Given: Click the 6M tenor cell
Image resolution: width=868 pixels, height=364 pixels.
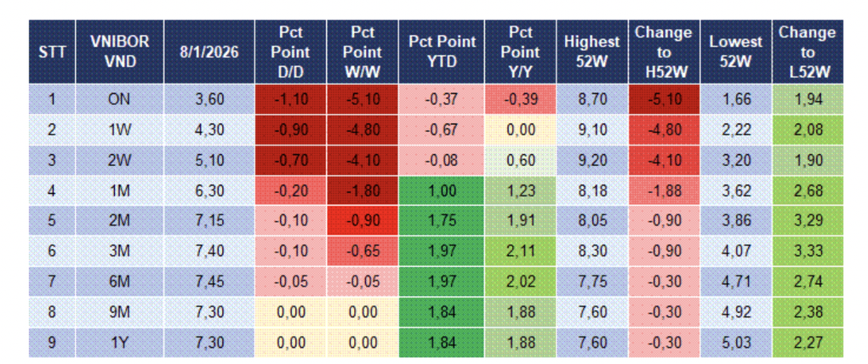Looking at the screenshot, I should (x=118, y=282).
